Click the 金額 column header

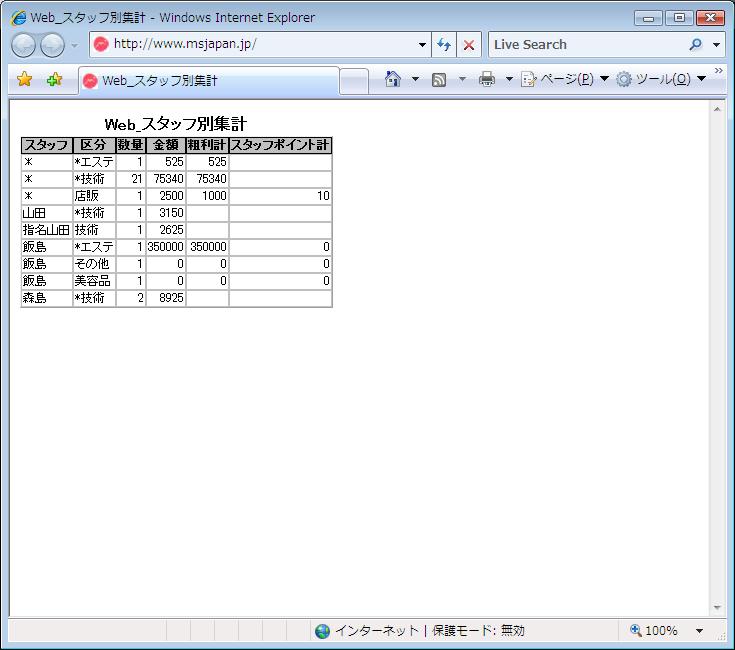tap(166, 145)
